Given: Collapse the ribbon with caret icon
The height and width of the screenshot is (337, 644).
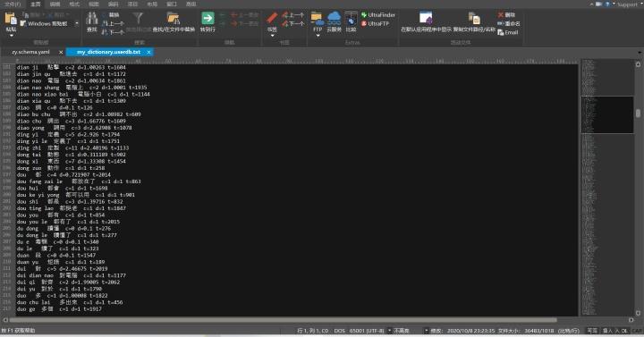Looking at the screenshot, I should point(591,4).
